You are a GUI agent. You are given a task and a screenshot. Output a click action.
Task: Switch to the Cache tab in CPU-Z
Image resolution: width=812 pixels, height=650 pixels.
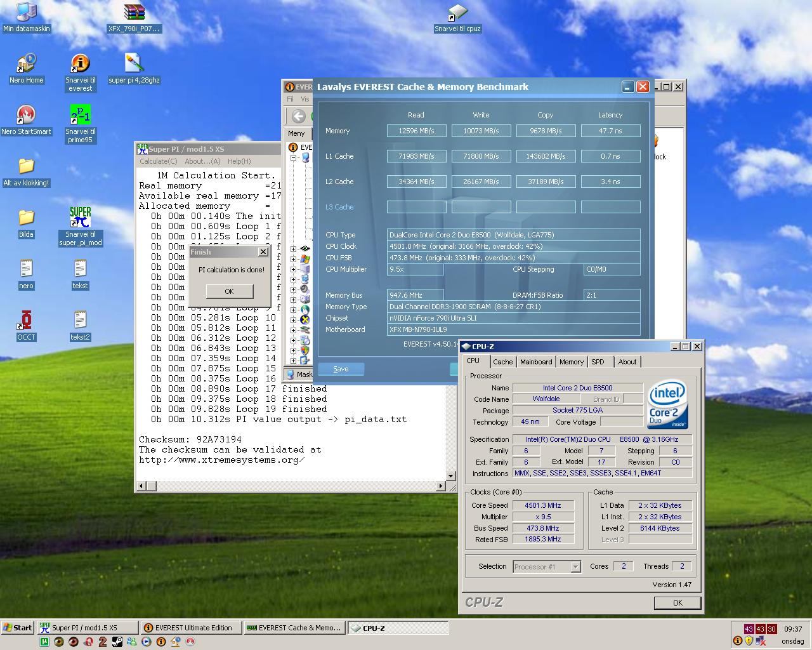pos(503,362)
